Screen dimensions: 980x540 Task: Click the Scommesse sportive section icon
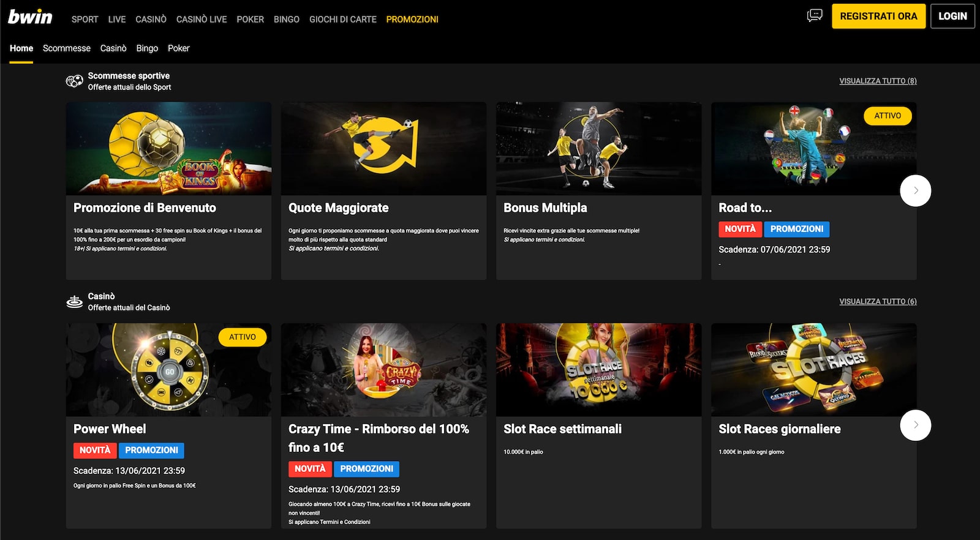75,81
